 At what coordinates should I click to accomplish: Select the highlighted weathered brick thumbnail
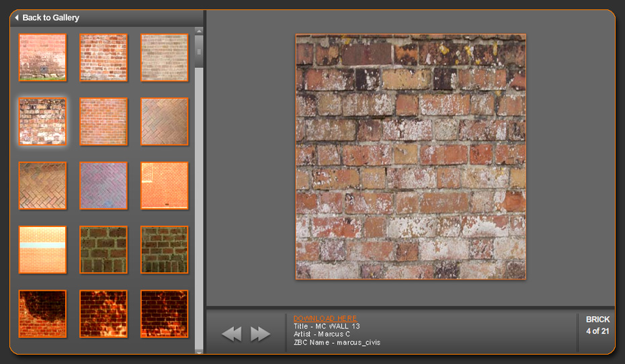coord(43,122)
